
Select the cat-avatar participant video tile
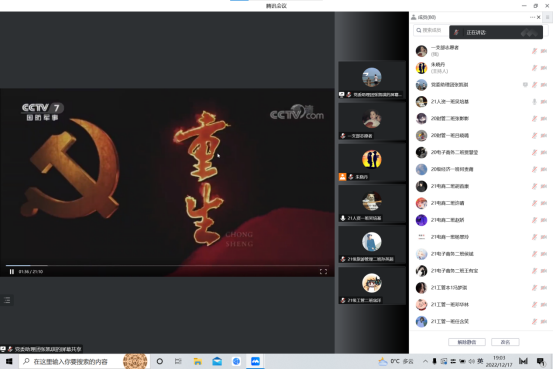pyautogui.click(x=372, y=203)
